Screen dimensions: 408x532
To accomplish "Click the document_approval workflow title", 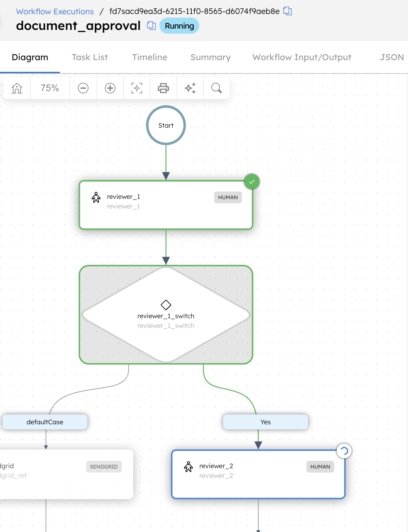I will (78, 26).
